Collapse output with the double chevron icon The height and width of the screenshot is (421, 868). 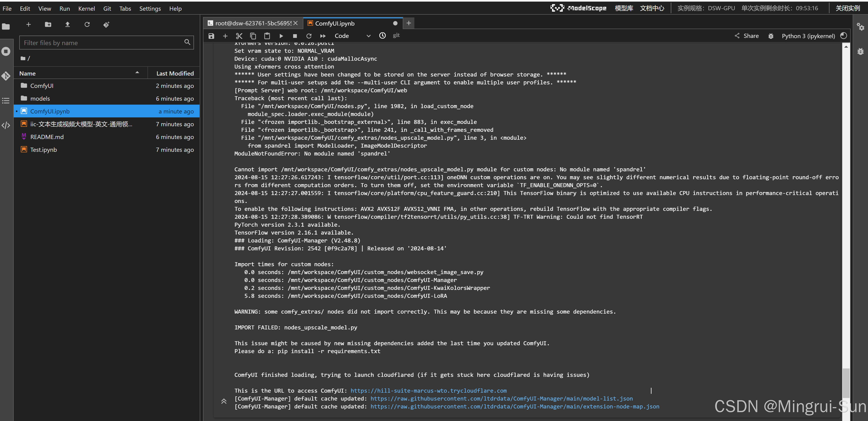pyautogui.click(x=224, y=401)
